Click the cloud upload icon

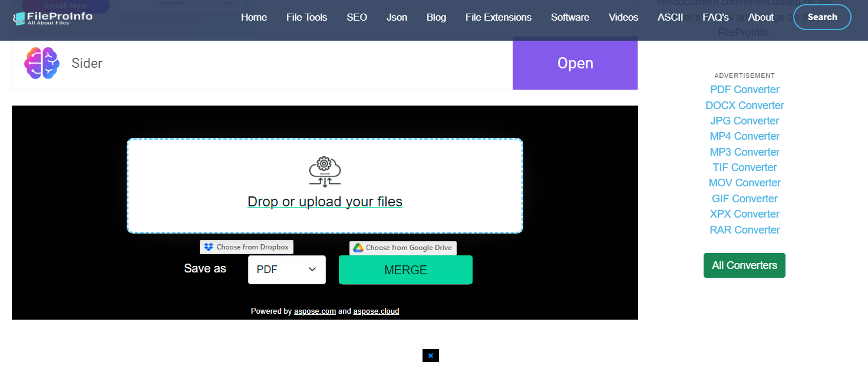click(x=325, y=171)
